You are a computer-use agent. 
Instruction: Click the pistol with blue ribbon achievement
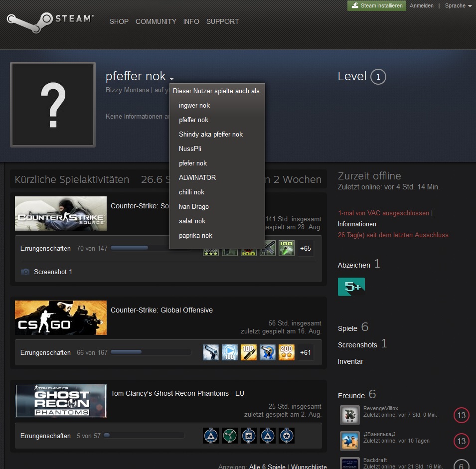(268, 352)
